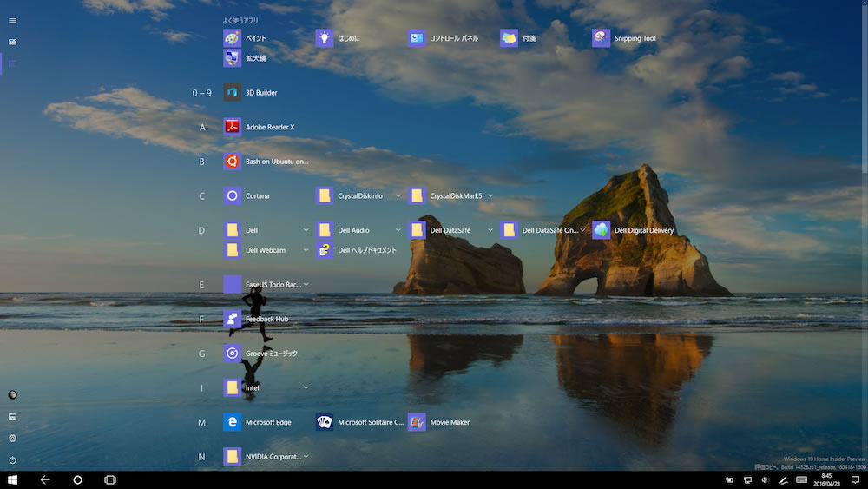Expand the EaseUS Todo Backup folder
Image resolution: width=868 pixels, height=489 pixels.
pos(306,284)
